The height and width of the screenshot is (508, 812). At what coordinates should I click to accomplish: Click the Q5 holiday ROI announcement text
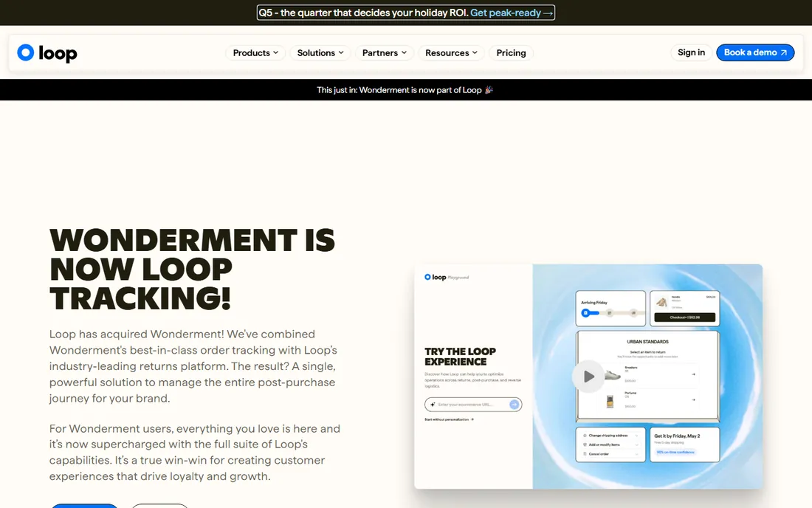[363, 13]
